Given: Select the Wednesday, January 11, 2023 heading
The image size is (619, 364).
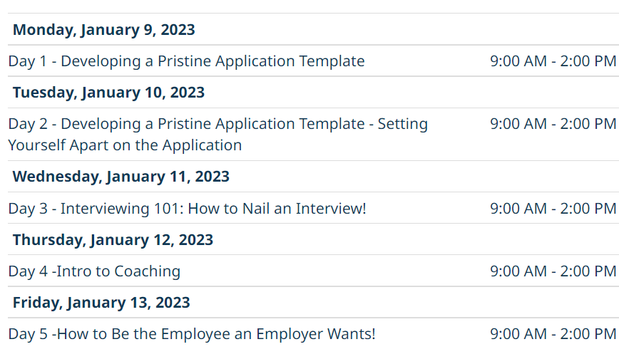Looking at the screenshot, I should coord(121,177).
